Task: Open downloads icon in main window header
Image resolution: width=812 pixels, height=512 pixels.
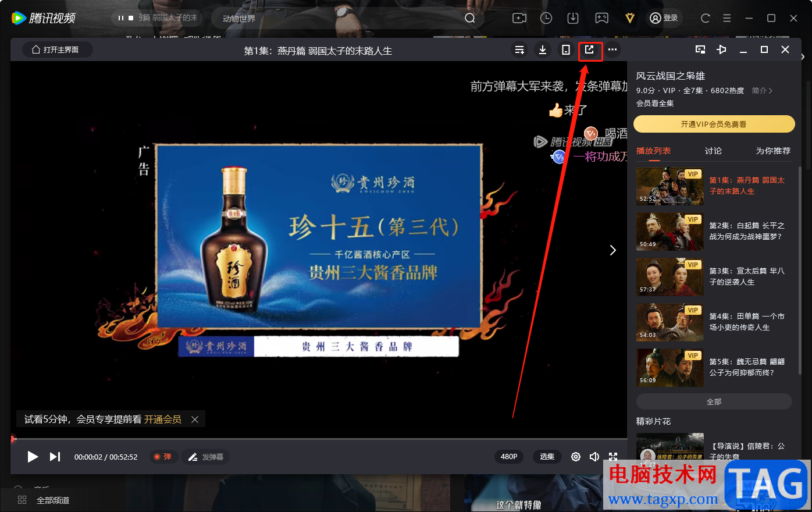Action: 573,18
